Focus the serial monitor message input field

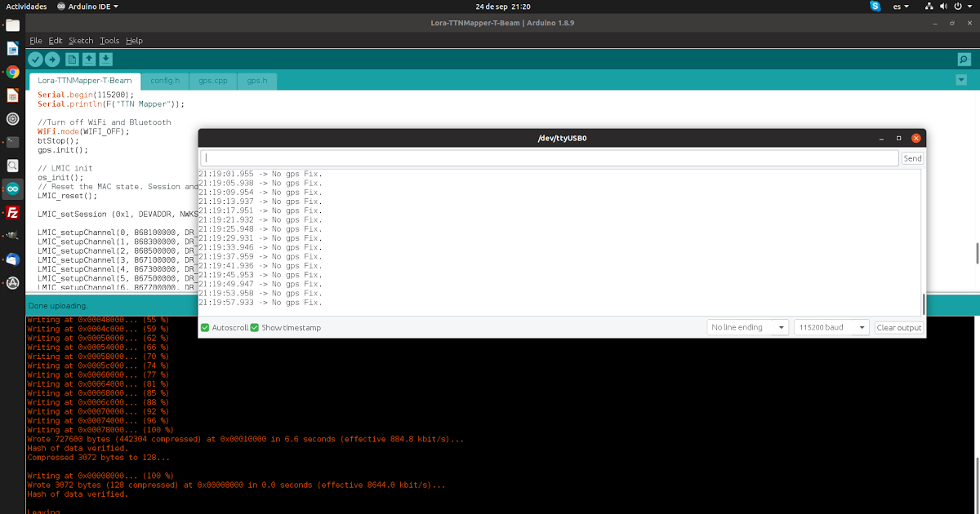pos(550,158)
